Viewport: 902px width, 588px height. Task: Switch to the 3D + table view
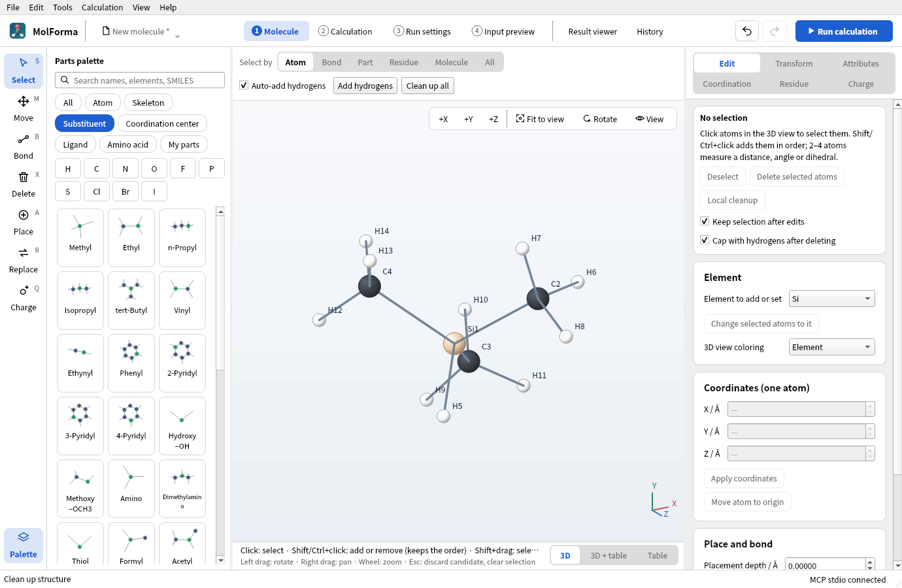click(609, 555)
